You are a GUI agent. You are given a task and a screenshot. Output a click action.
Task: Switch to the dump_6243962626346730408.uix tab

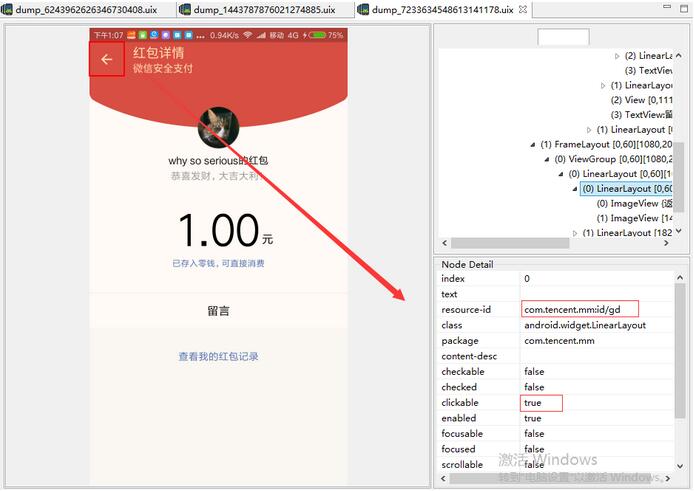(x=86, y=9)
